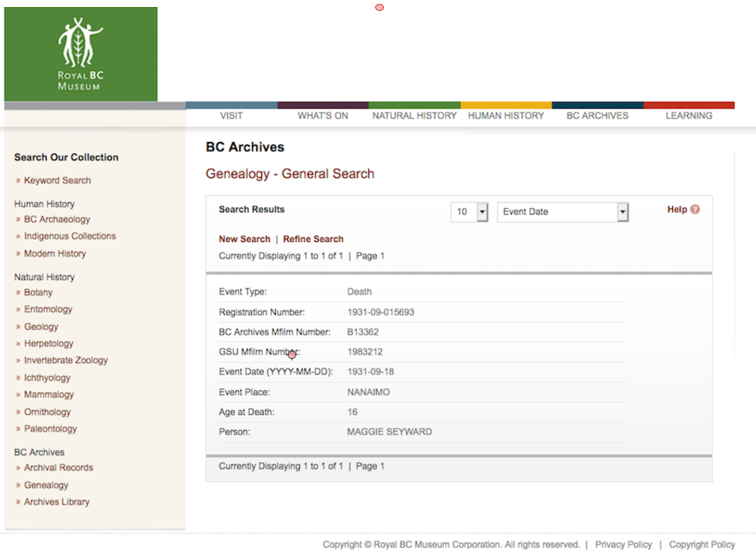Open the Indigenous Collections sidebar link
The width and height of the screenshot is (756, 556).
click(70, 237)
